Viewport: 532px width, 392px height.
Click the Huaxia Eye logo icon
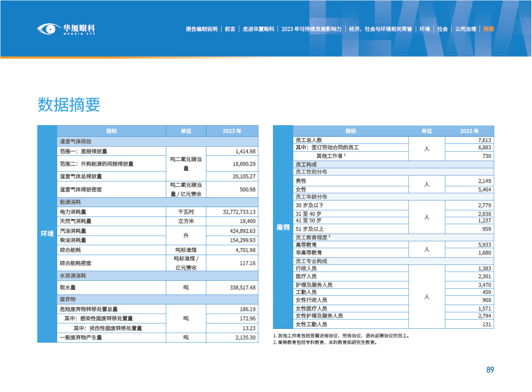(49, 29)
